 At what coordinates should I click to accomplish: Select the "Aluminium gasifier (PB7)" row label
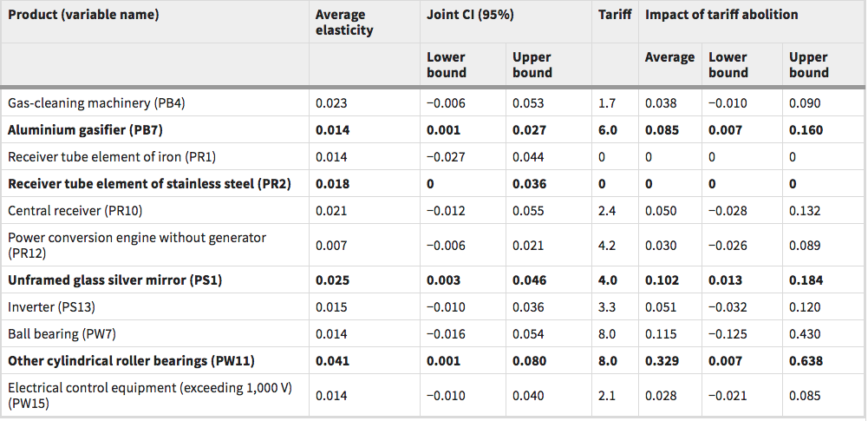pos(86,130)
